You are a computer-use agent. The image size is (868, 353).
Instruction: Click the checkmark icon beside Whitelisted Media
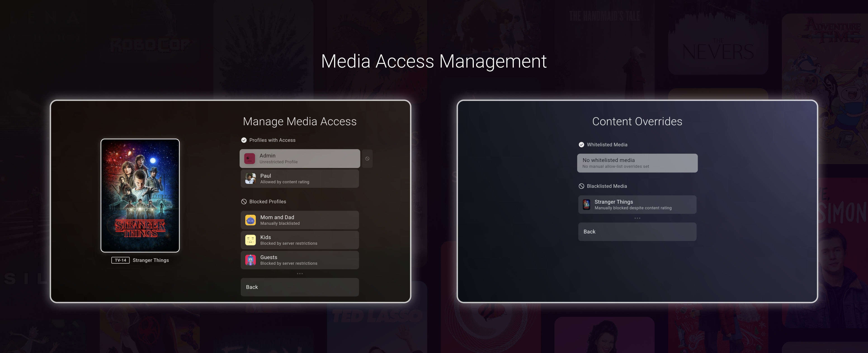(x=581, y=144)
